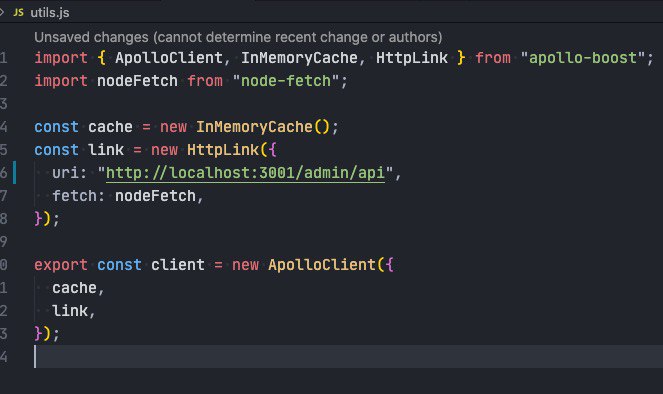The image size is (663, 394).
Task: Click the cache variable declaration name
Action: click(x=110, y=127)
